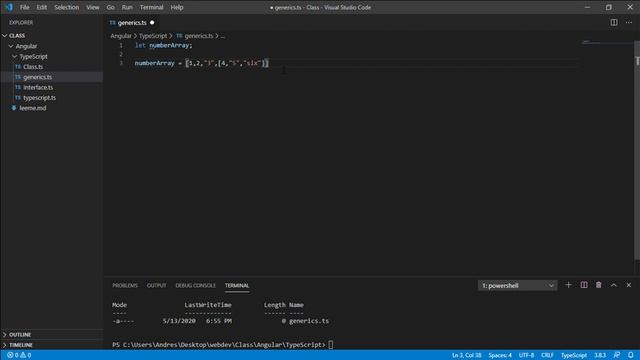This screenshot has width=640, height=360.
Task: Change encoding via UTF-8
Action: 527,355
